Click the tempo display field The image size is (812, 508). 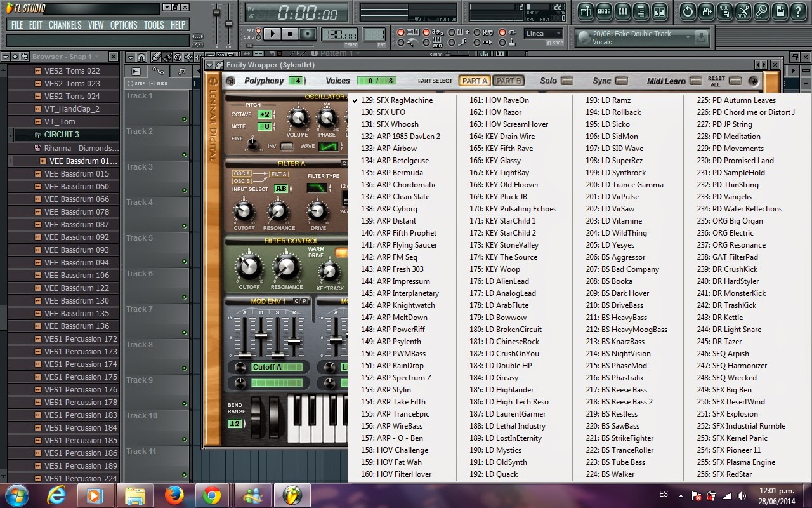tap(339, 34)
